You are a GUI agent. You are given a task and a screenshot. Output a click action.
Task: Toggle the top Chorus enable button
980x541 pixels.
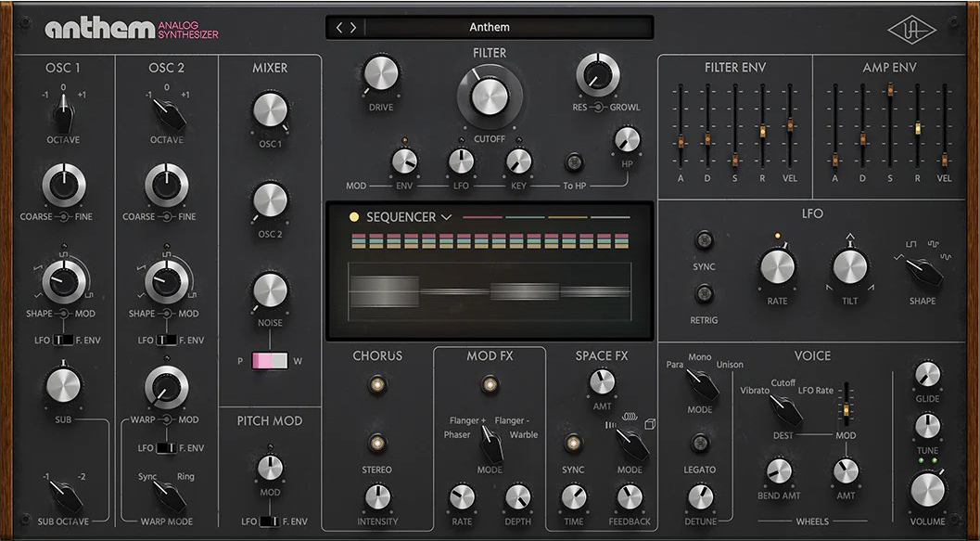pyautogui.click(x=376, y=385)
